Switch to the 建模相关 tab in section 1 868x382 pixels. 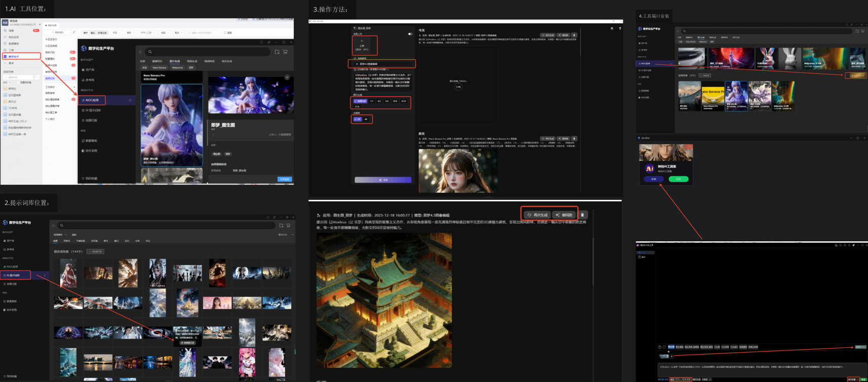(157, 61)
